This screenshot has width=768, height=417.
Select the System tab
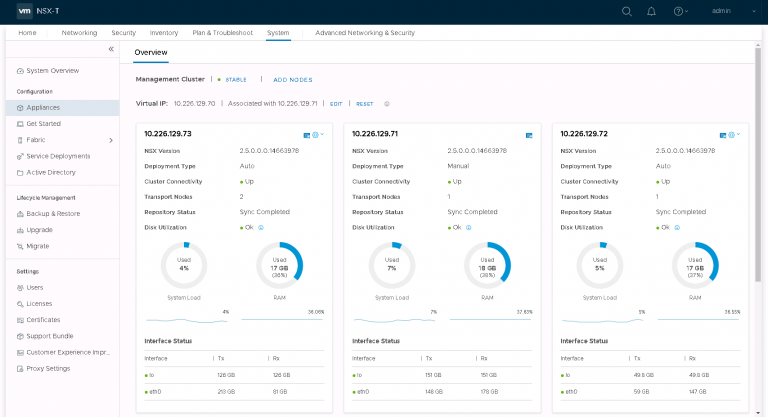pyautogui.click(x=278, y=33)
